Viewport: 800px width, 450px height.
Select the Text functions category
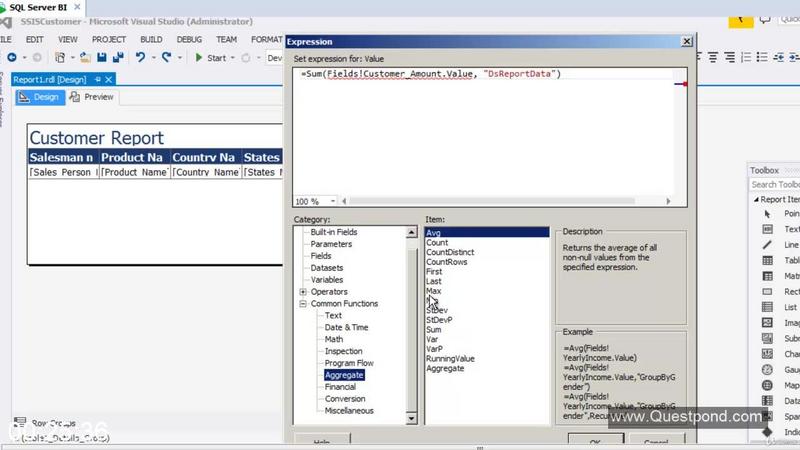click(x=333, y=315)
